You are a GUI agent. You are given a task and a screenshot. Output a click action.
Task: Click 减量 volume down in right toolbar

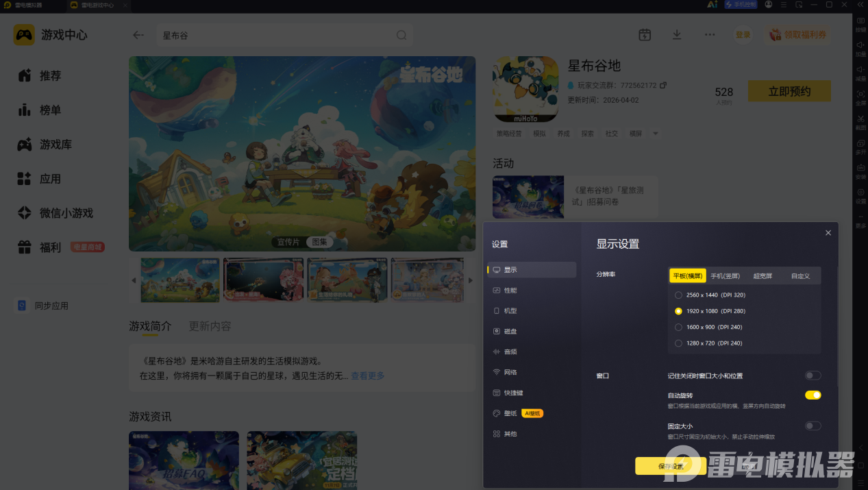pos(860,73)
